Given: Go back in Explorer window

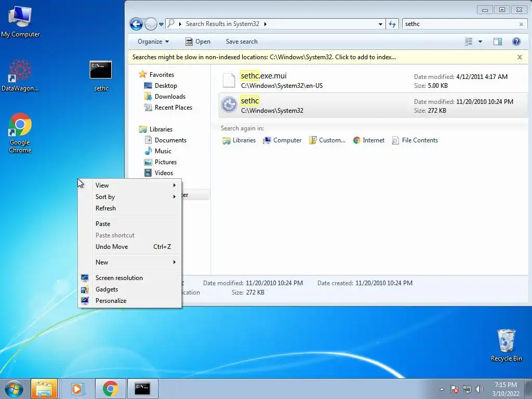Looking at the screenshot, I should point(136,24).
